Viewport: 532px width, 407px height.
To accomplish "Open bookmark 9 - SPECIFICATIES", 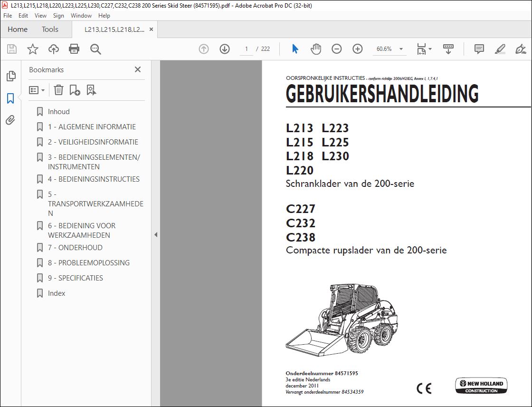I will point(76,278).
